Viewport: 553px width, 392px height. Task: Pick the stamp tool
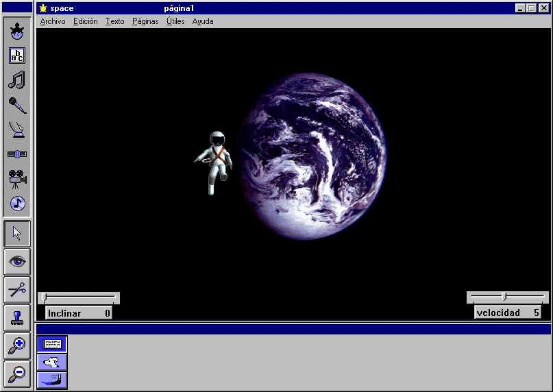[17, 318]
